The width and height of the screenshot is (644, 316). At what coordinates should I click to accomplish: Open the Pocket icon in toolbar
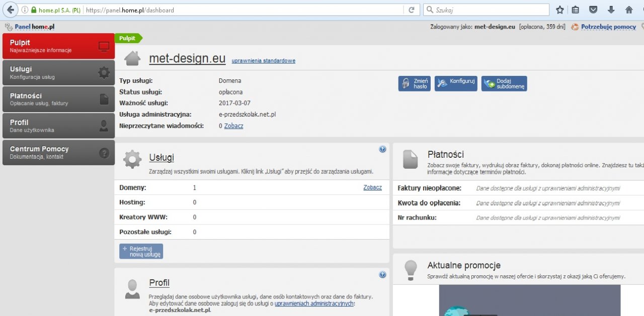pos(593,10)
